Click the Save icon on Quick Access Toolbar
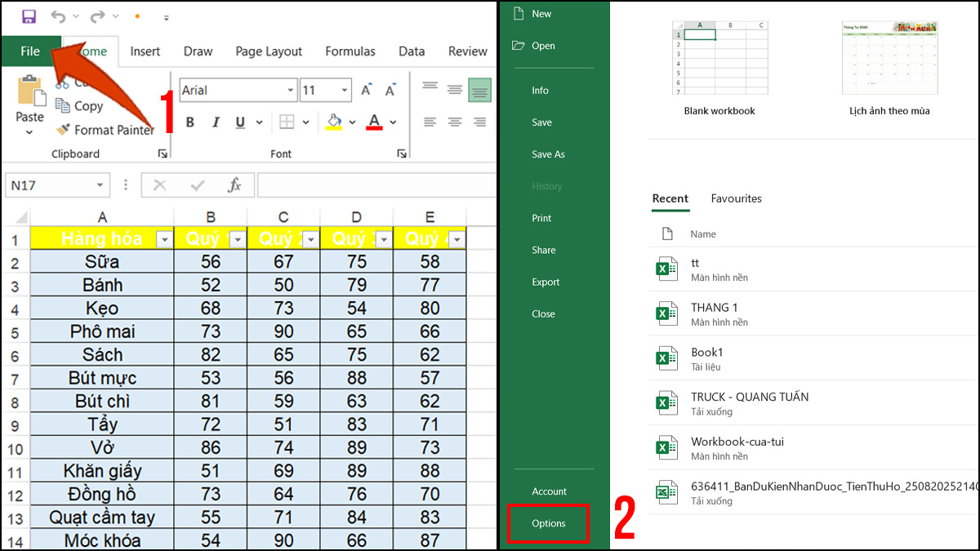 pos(29,16)
